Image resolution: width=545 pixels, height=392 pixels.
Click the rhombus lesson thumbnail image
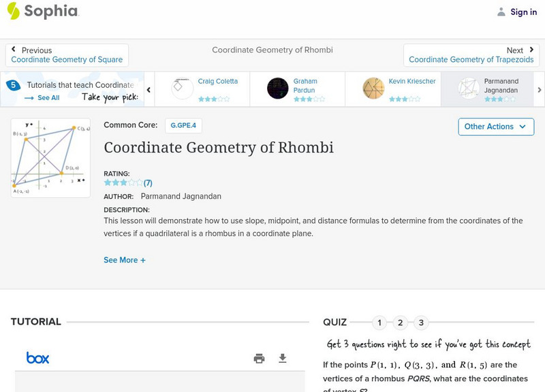(50, 158)
